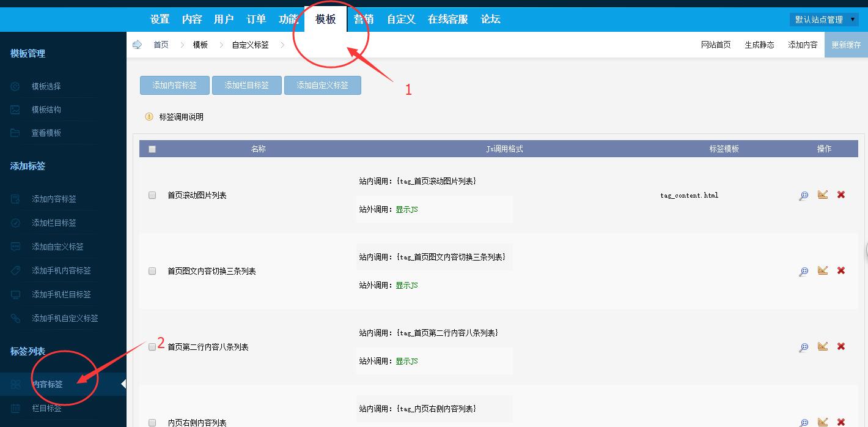This screenshot has height=427, width=868.
Task: Enable the checkbox for 内页右侧内容列表
Action: coord(152,422)
